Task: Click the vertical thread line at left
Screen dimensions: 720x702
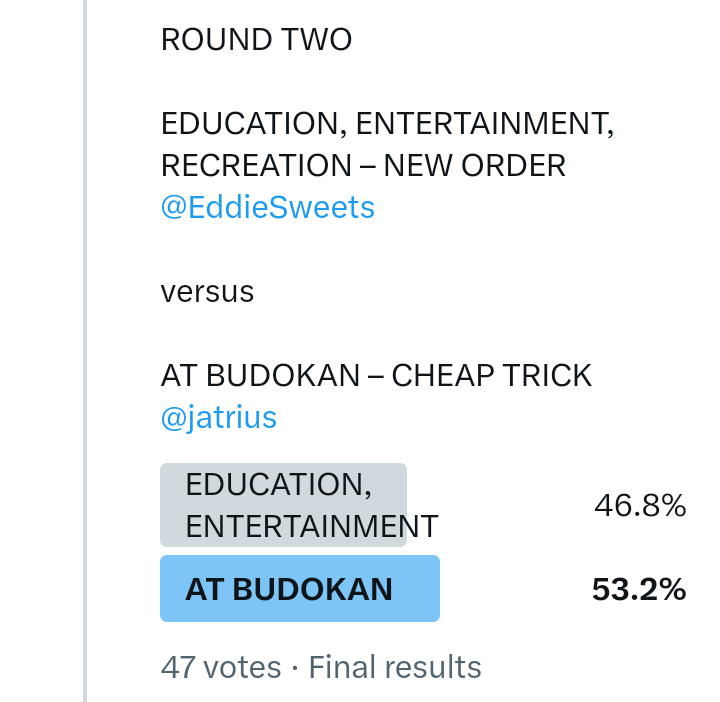Action: click(85, 350)
